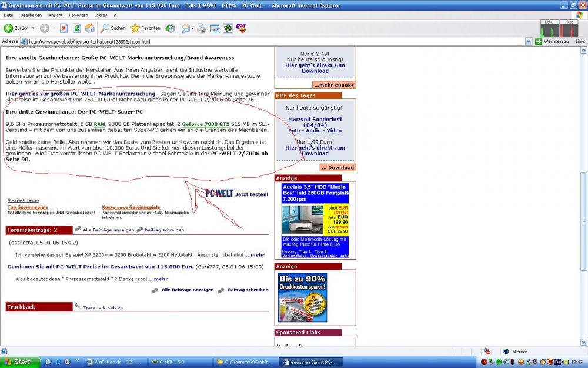Click the Mail envelope toolbar icon
Viewport: 588px width, 368px height.
186,28
